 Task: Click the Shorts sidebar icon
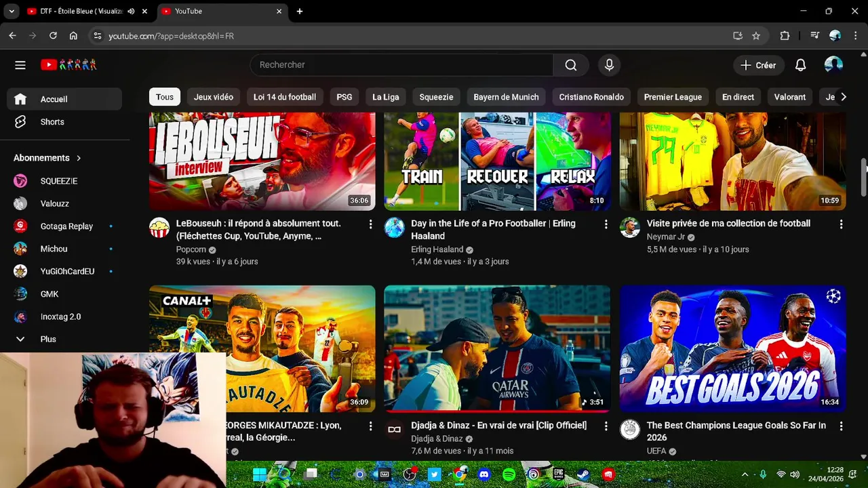20,122
